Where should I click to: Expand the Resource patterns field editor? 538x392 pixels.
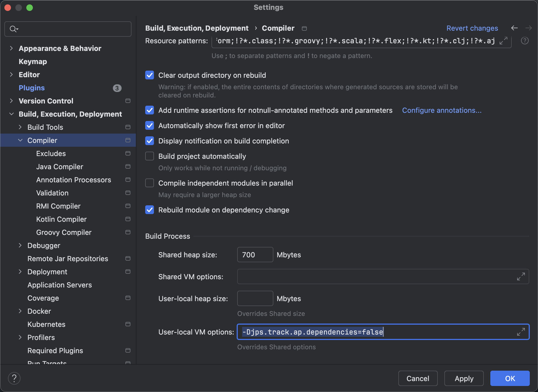point(503,41)
